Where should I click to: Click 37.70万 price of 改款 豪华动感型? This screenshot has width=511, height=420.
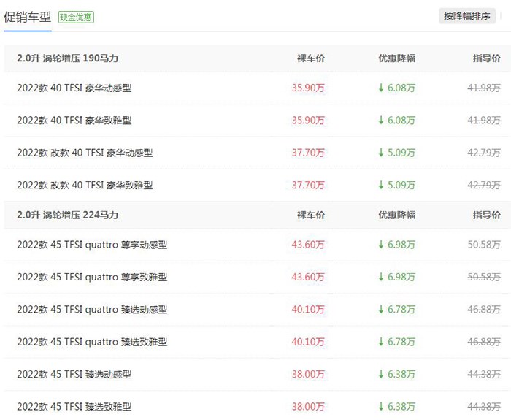tap(308, 153)
